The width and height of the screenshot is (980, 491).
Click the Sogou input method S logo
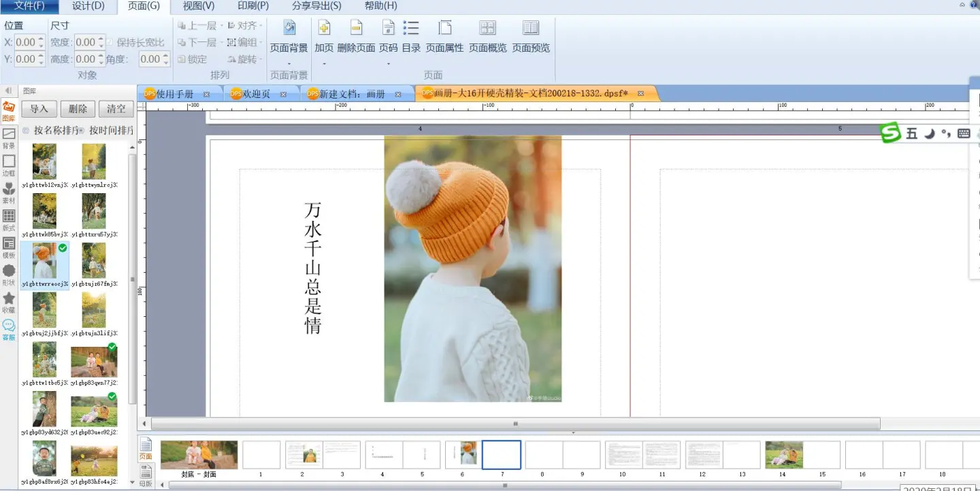891,133
